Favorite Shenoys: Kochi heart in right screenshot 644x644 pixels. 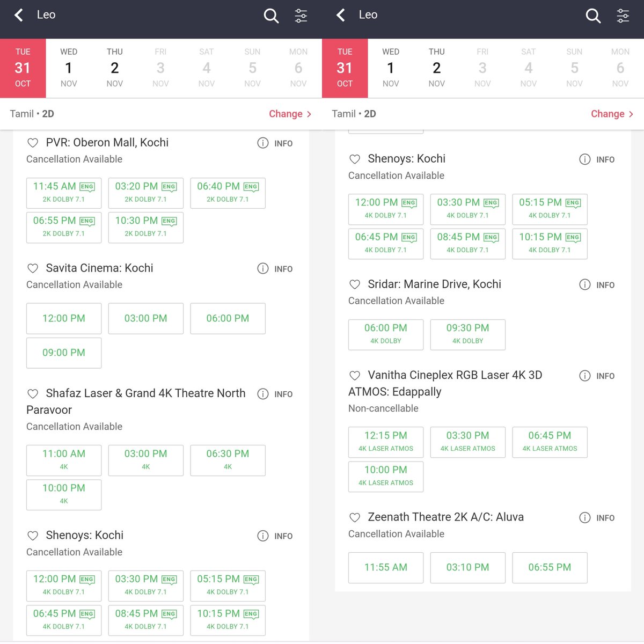pyautogui.click(x=355, y=159)
